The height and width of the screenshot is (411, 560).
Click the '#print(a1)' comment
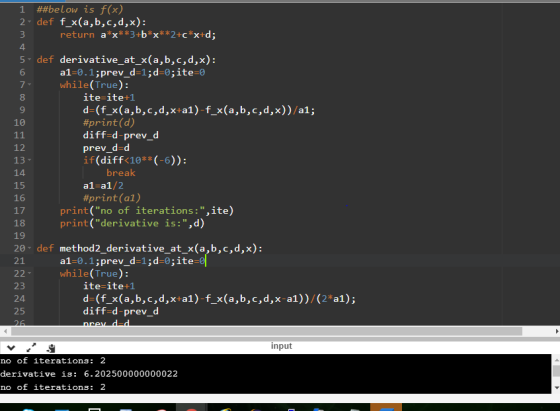coord(112,198)
